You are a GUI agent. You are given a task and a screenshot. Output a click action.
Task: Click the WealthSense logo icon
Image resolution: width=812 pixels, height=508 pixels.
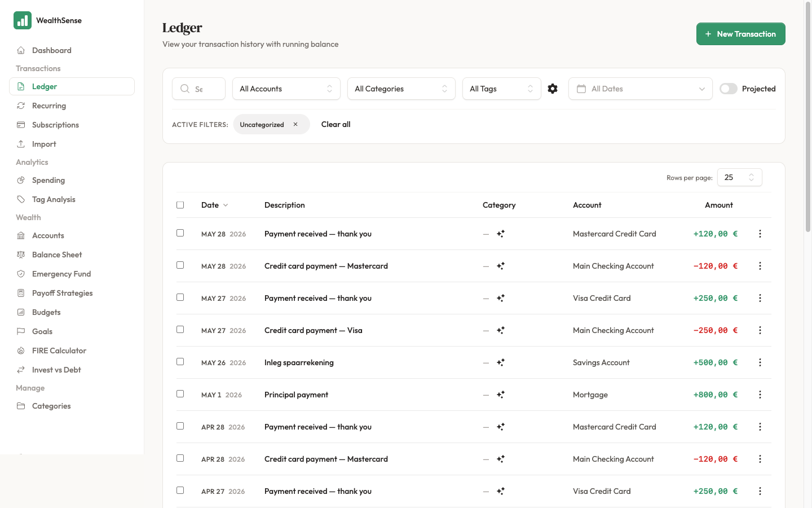coord(23,20)
